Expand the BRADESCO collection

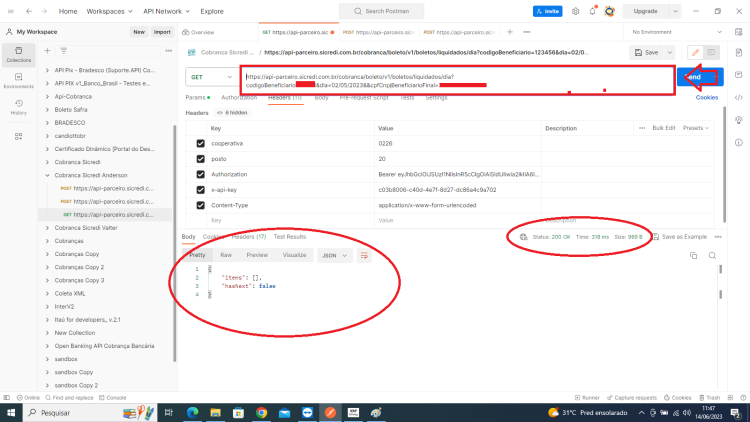click(47, 123)
